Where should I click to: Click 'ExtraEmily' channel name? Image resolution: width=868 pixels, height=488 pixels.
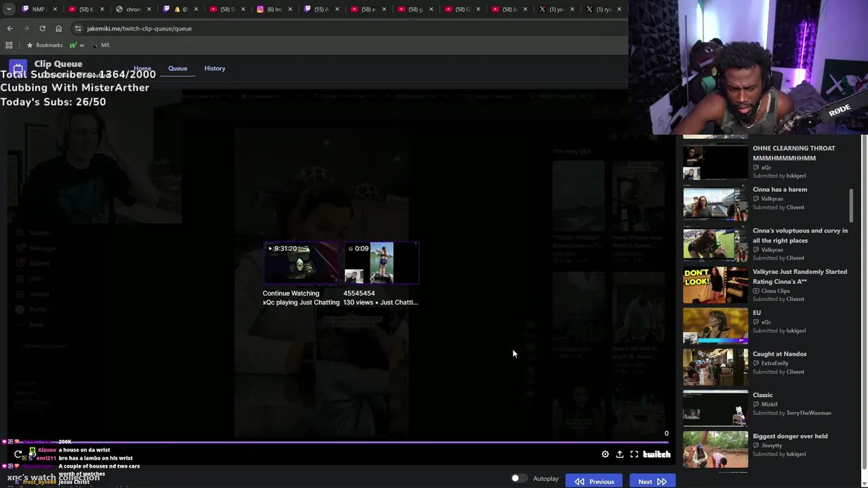click(x=775, y=363)
